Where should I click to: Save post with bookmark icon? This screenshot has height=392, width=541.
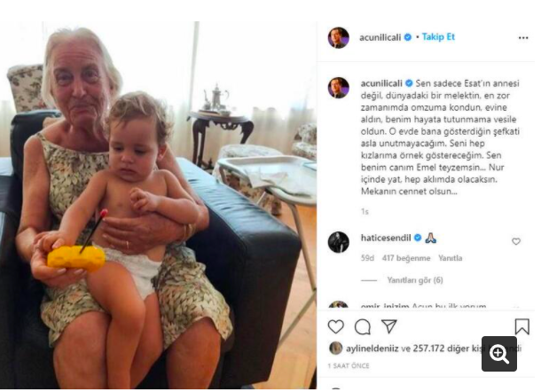pos(522,326)
